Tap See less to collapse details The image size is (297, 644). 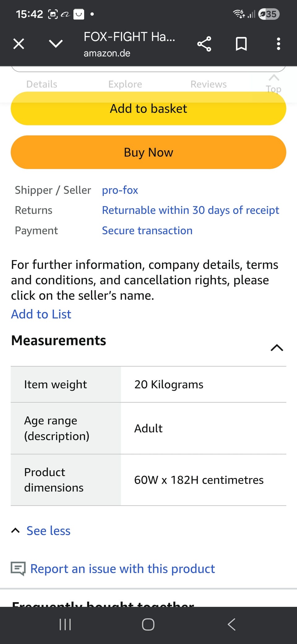[x=48, y=531]
